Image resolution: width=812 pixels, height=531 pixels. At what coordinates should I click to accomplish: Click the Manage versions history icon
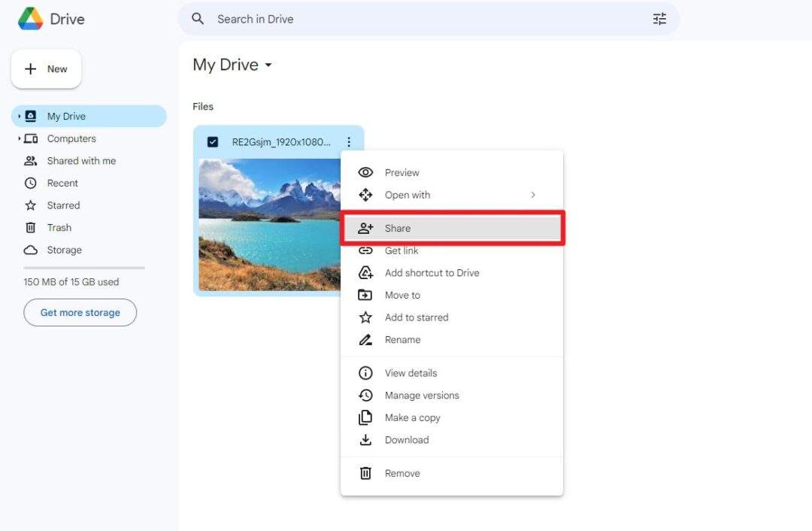[365, 396]
